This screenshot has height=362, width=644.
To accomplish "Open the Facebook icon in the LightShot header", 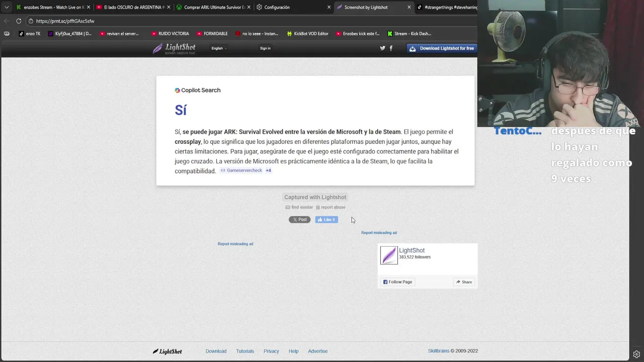I will point(391,48).
